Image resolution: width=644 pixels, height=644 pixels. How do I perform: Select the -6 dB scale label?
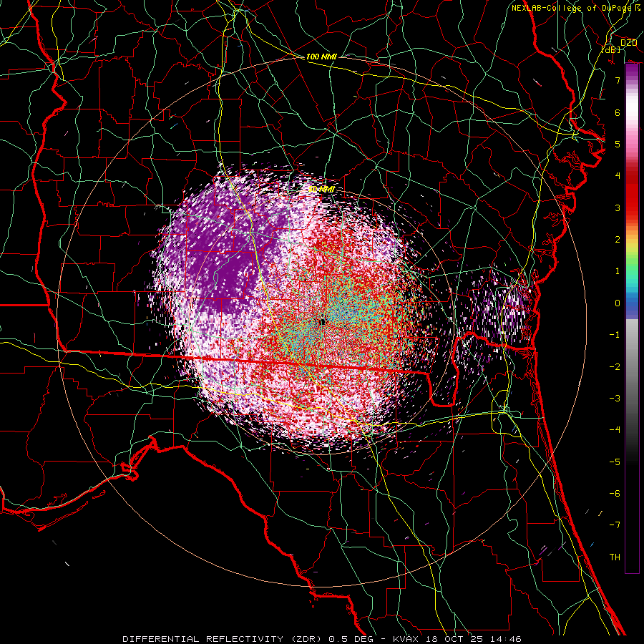coord(615,494)
